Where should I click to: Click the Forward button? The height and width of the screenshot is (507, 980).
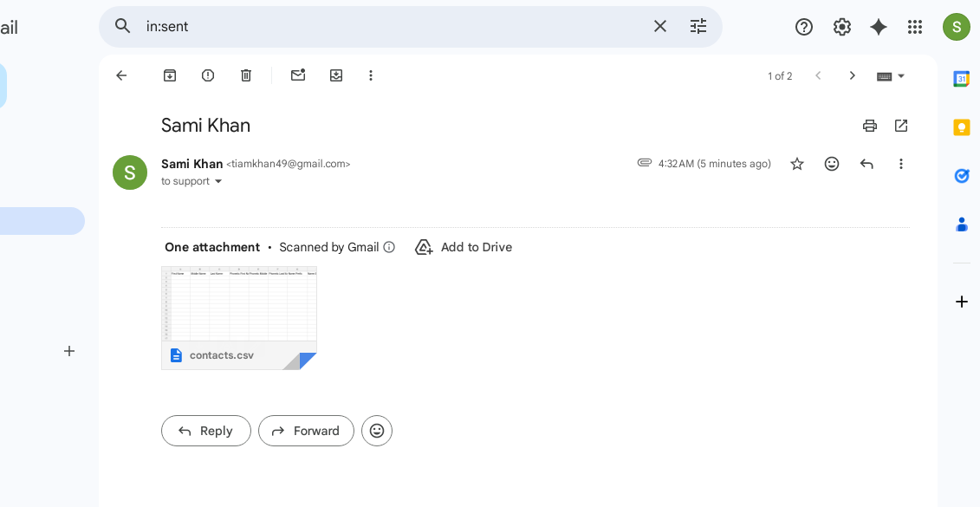tap(306, 431)
